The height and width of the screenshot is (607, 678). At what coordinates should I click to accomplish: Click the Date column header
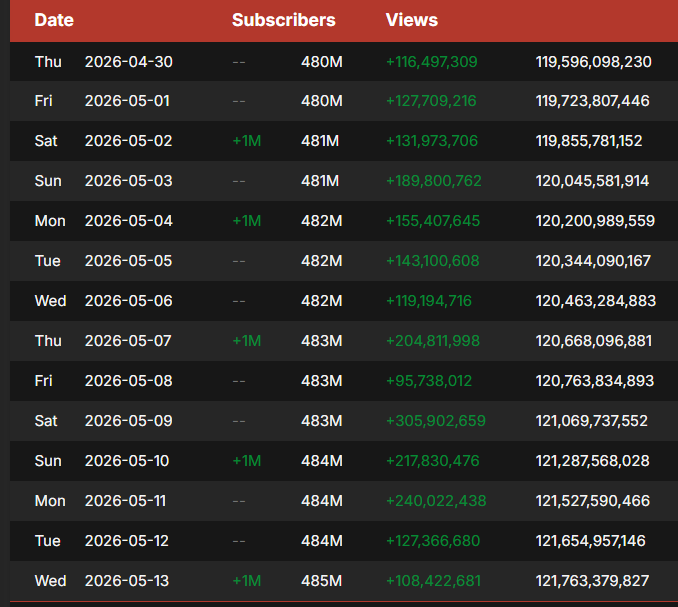click(x=54, y=20)
